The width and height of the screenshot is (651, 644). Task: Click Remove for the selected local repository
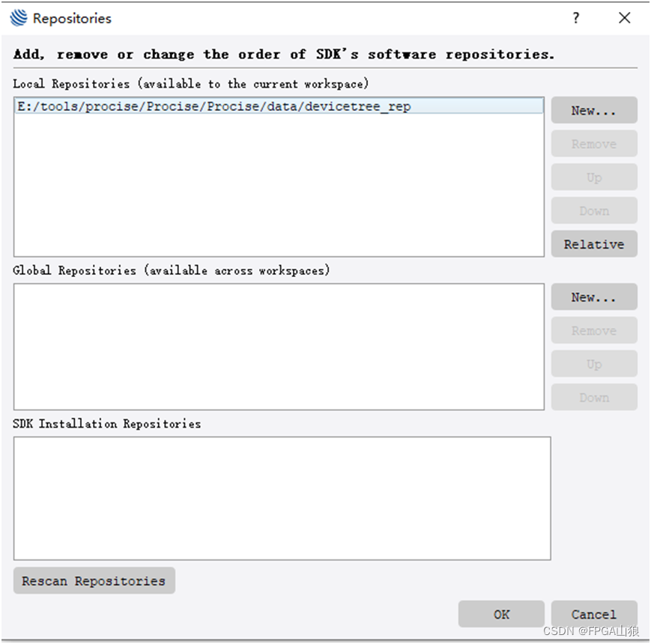[x=593, y=143]
